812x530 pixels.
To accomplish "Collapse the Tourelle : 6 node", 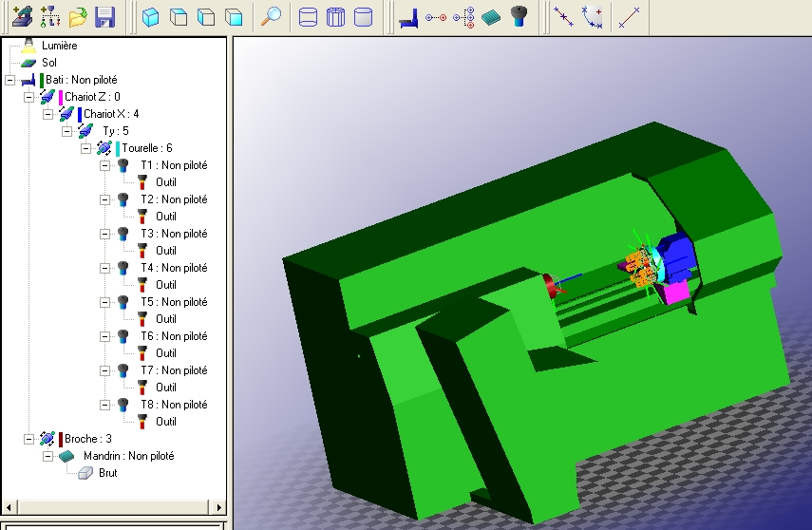I will [x=86, y=148].
